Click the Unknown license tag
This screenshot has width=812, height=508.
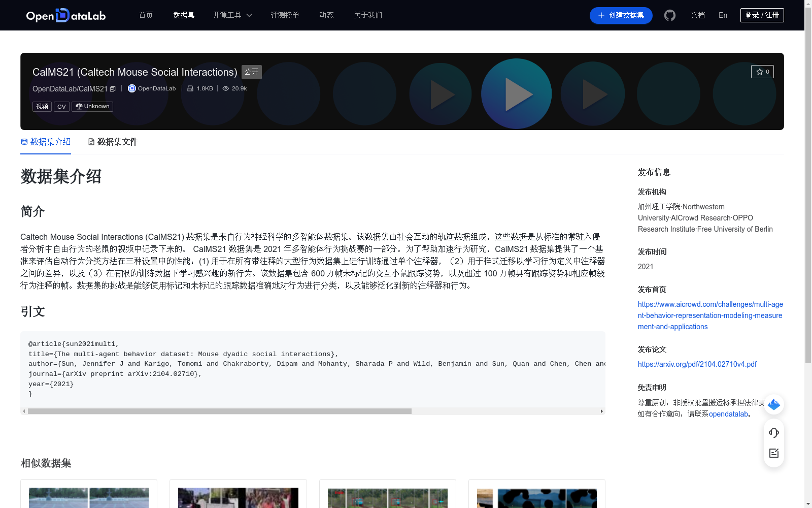tap(92, 107)
